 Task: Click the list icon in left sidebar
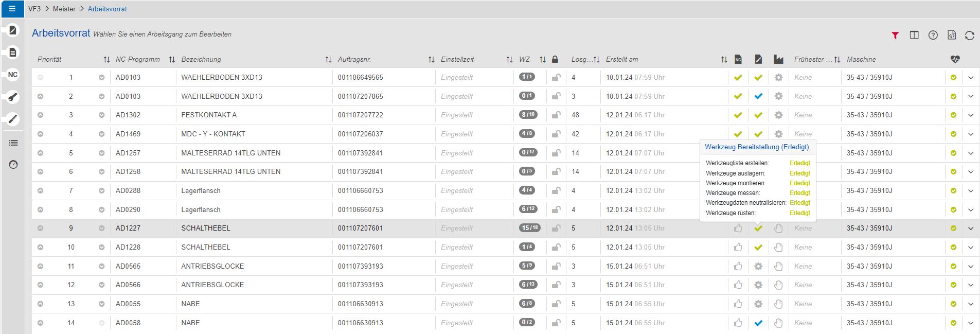click(13, 143)
